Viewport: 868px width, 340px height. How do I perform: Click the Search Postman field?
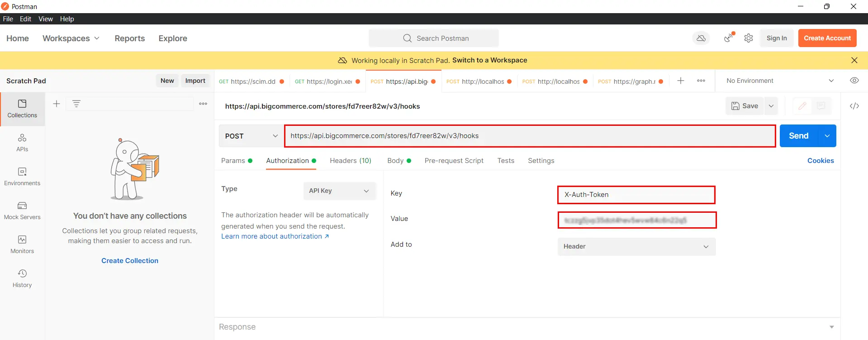pyautogui.click(x=434, y=38)
